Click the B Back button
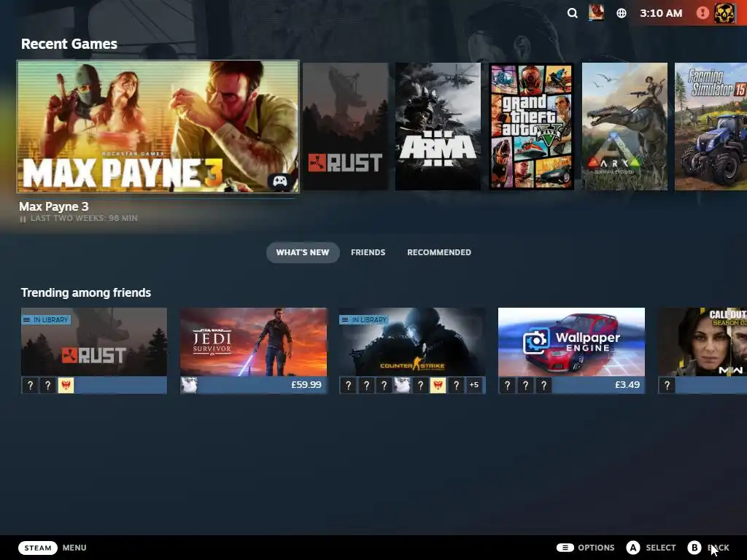The image size is (747, 560). click(694, 548)
